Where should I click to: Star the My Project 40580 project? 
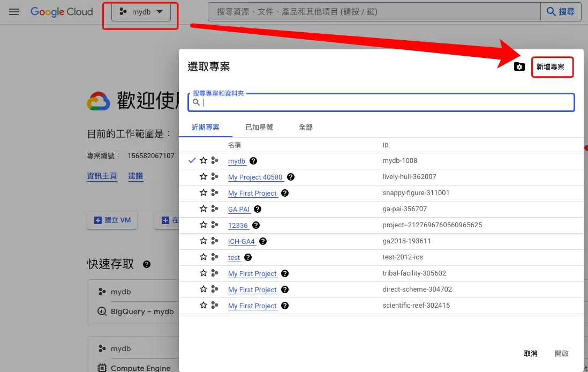(x=203, y=177)
